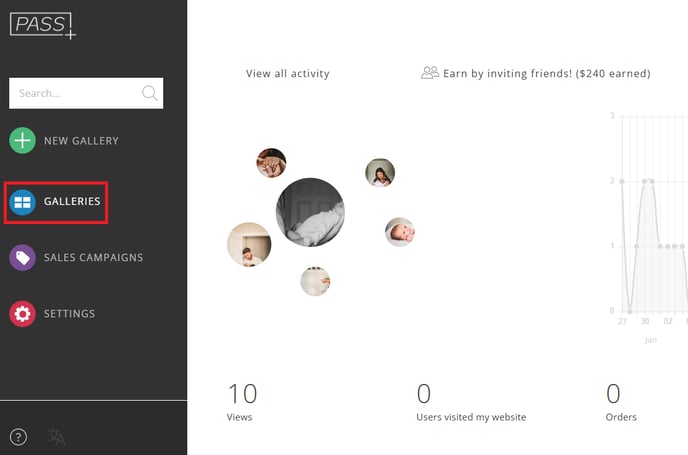Select the Sales Campaigns menu label
Image resolution: width=688 pixels, height=455 pixels.
(x=93, y=258)
